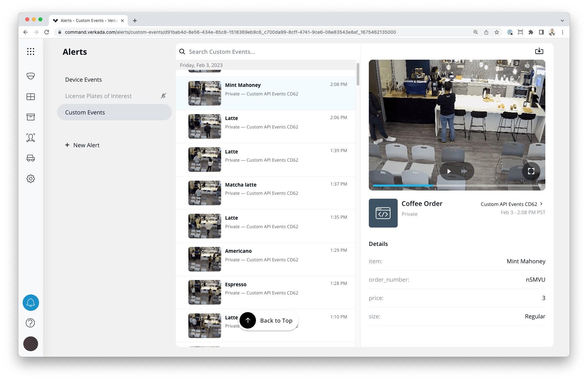The image size is (588, 381).
Task: Open the Help question mark icon
Action: pyautogui.click(x=31, y=323)
